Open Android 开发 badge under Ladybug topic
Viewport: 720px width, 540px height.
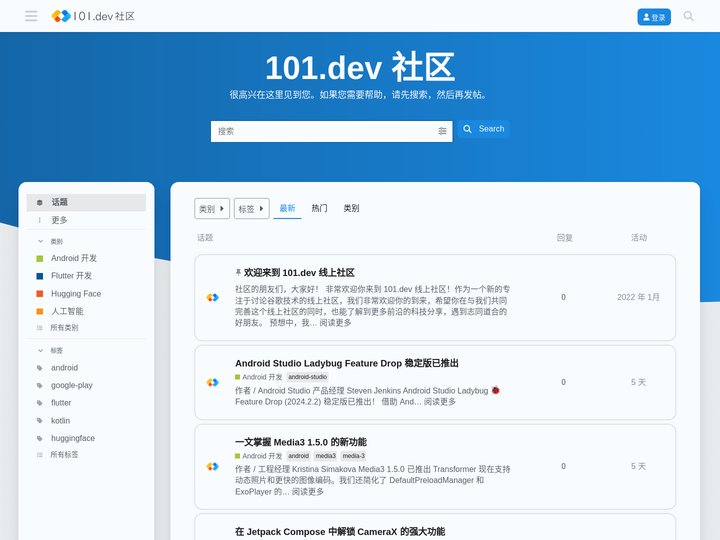click(259, 377)
